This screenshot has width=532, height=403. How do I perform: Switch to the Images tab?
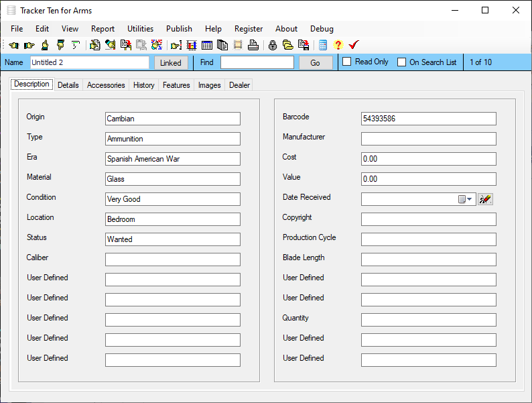tap(209, 85)
